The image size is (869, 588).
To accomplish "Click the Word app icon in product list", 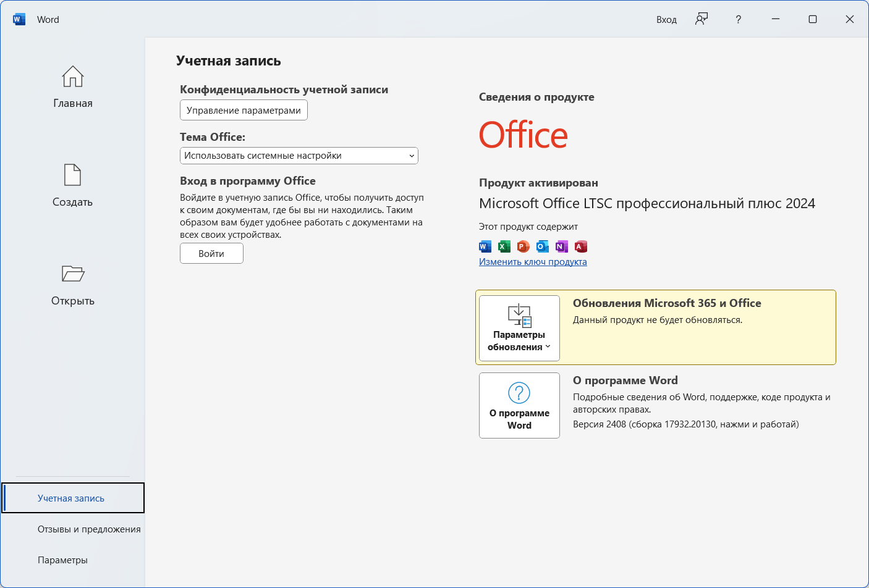I will click(485, 247).
